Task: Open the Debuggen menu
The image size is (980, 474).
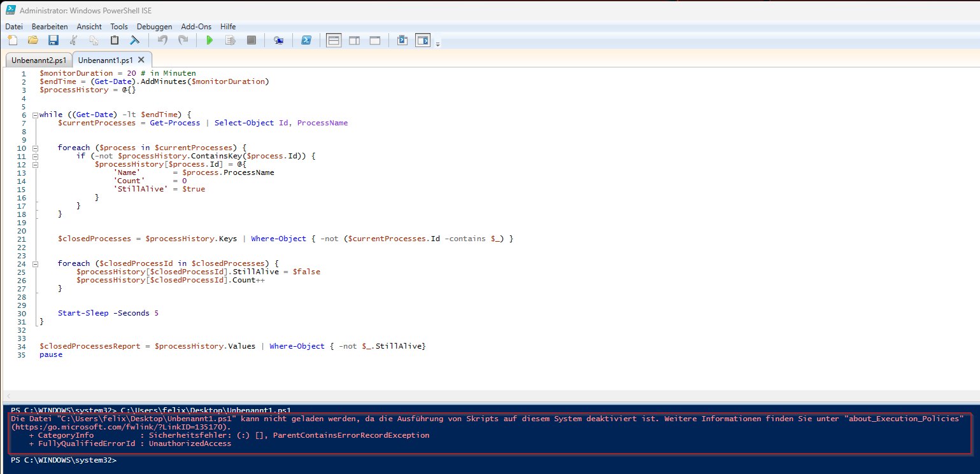Action: click(154, 27)
